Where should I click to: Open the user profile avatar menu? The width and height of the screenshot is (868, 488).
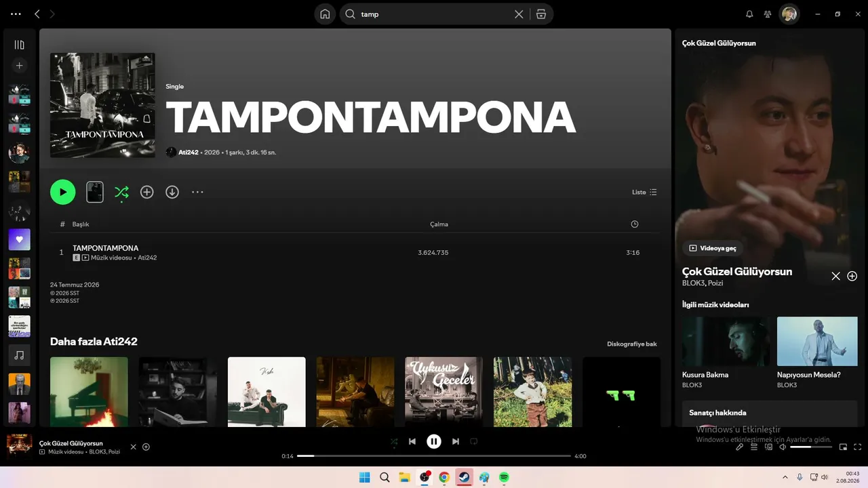(789, 14)
